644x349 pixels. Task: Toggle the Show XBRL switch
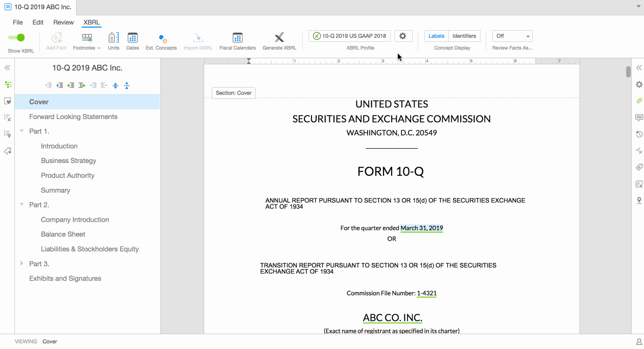tap(17, 37)
